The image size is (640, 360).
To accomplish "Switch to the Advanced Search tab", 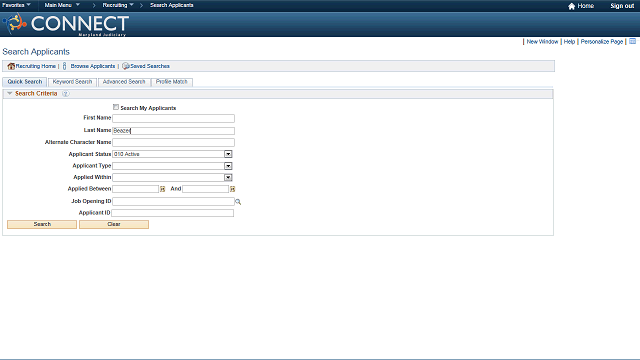I will (x=124, y=82).
